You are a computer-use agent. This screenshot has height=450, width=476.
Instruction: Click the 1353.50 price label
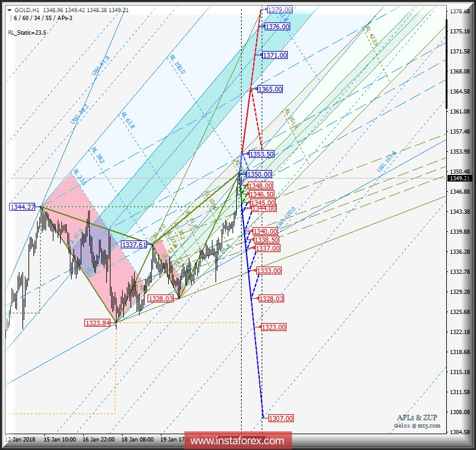pyautogui.click(x=261, y=154)
